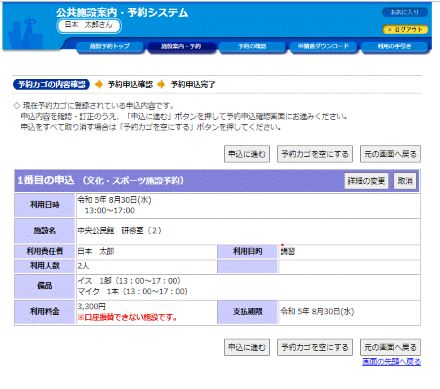Select the 予約カゴの内容確認 step badge
The height and width of the screenshot is (389, 440).
pos(51,84)
